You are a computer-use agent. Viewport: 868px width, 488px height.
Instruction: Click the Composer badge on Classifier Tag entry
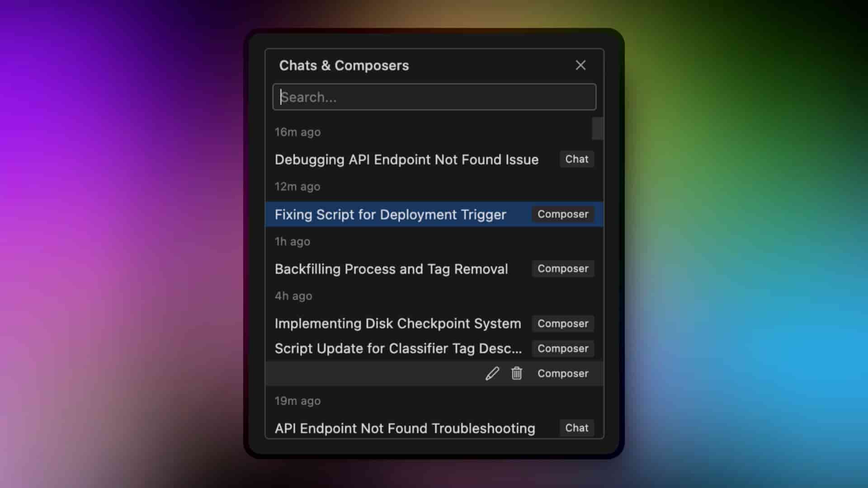(x=563, y=348)
